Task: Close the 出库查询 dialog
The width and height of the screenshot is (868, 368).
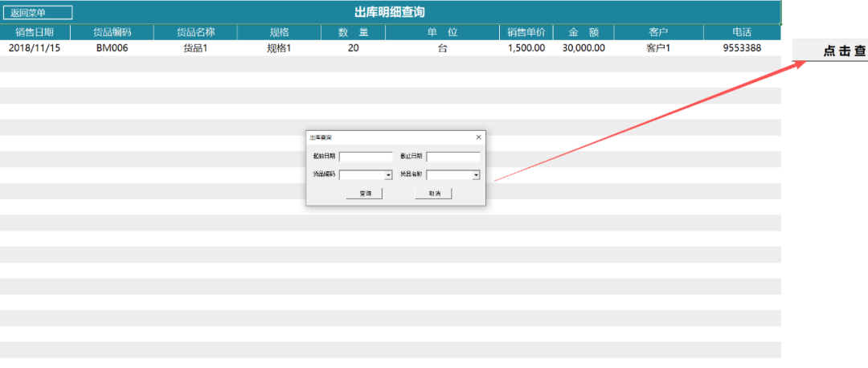Action: [479, 137]
